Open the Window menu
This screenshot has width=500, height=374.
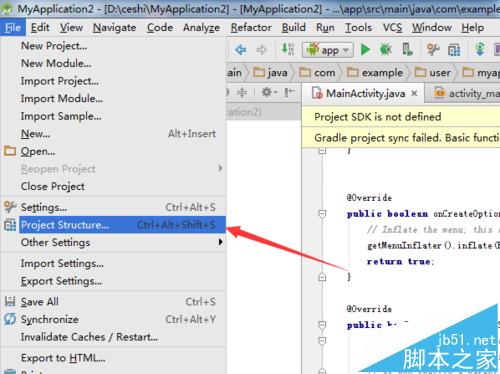[432, 28]
